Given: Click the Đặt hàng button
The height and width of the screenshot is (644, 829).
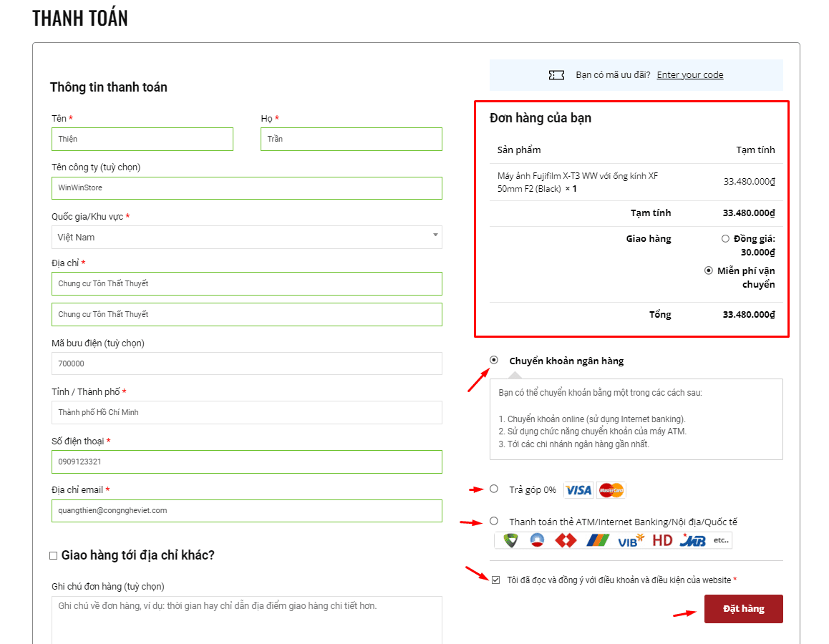Looking at the screenshot, I should (x=743, y=609).
